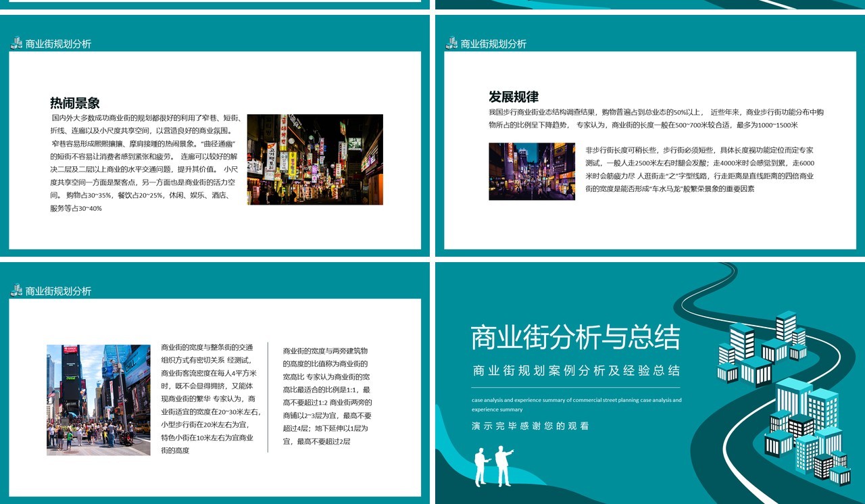
Task: Click the text 演示完毕感谢您的观看
Action: pos(530,426)
